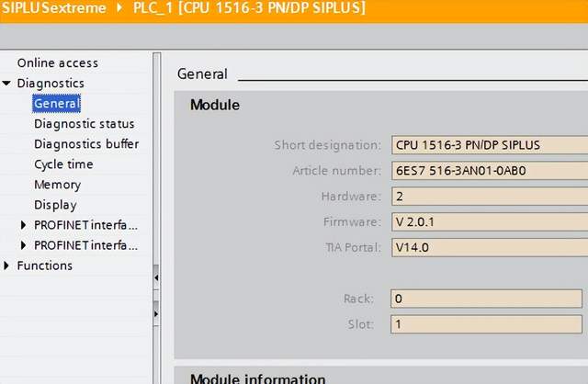Select General under Diagnostics
588x384 pixels.
[x=57, y=104]
